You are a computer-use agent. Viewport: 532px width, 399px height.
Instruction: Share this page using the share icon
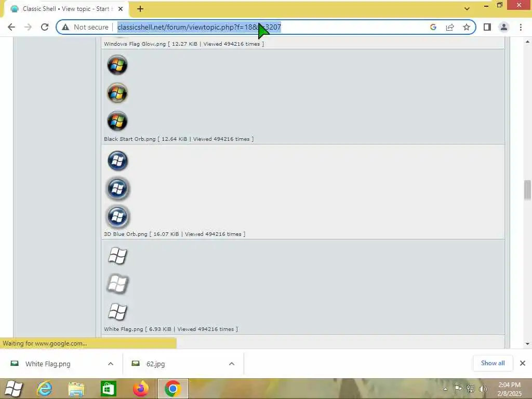click(450, 27)
